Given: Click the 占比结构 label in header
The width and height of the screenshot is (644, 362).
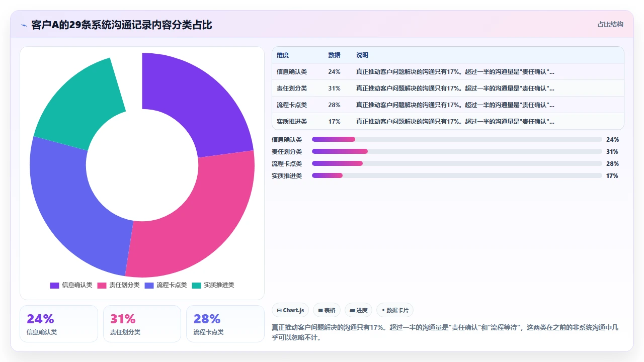Looking at the screenshot, I should (x=610, y=24).
